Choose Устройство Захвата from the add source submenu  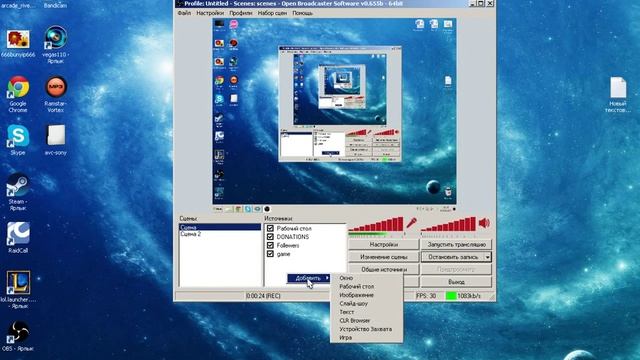[x=366, y=329]
